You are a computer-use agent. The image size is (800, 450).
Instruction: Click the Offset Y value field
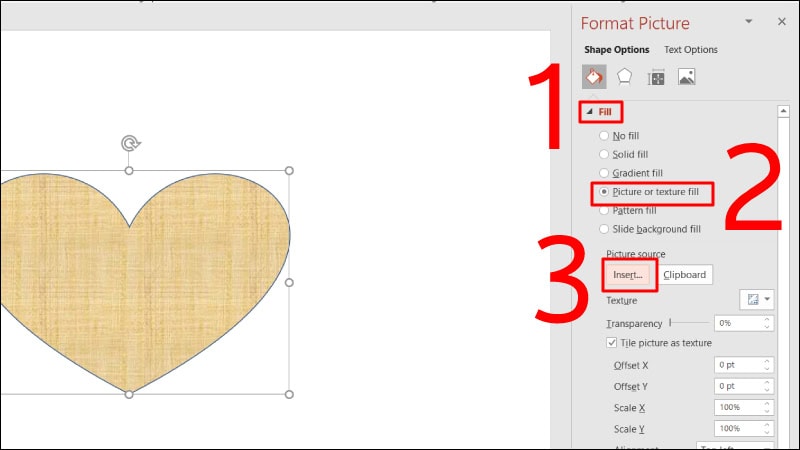(x=738, y=386)
